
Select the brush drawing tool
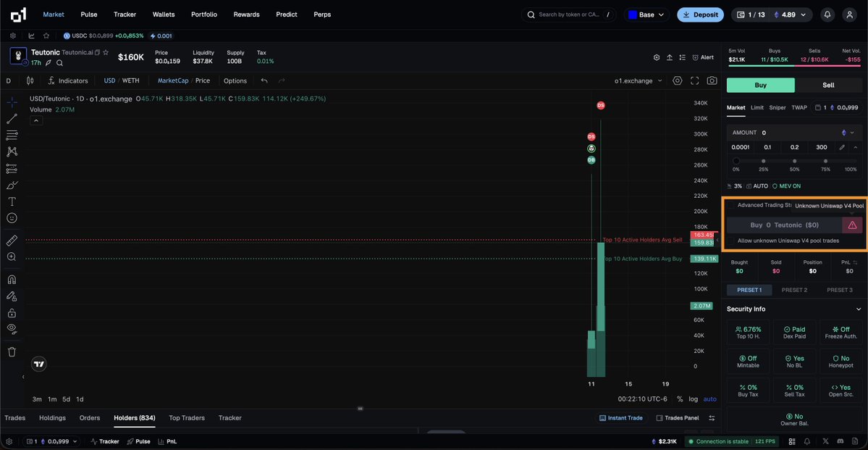(12, 185)
